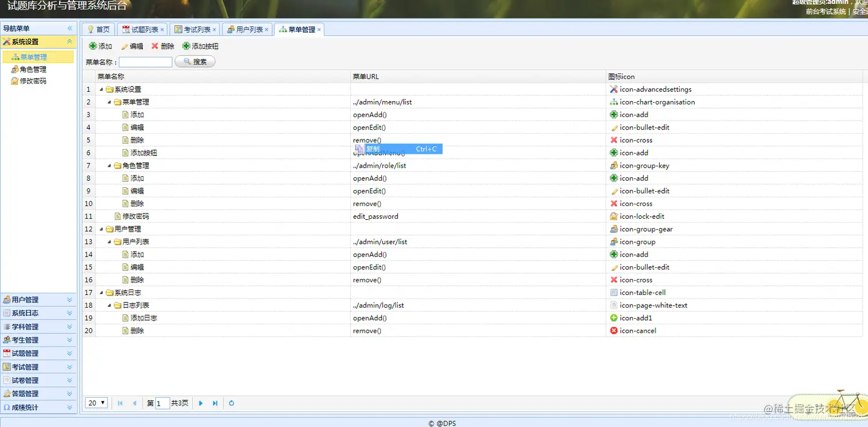The height and width of the screenshot is (427, 868).
Task: Close the 试题列表 tab
Action: (162, 30)
